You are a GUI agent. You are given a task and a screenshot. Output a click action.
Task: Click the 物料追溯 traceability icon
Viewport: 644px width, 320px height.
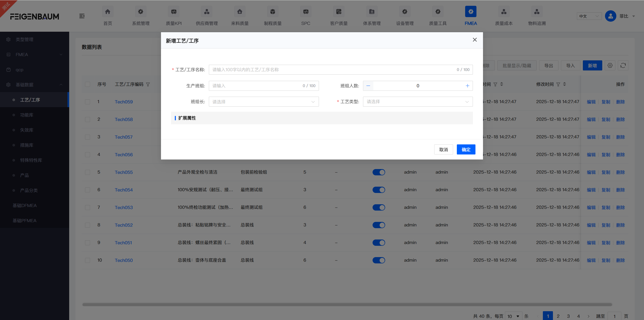[x=536, y=12]
